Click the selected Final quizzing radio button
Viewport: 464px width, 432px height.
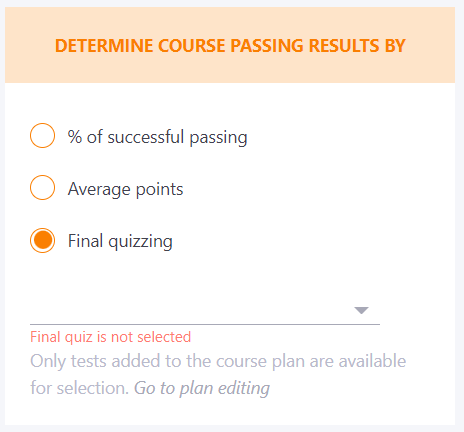pos(42,240)
